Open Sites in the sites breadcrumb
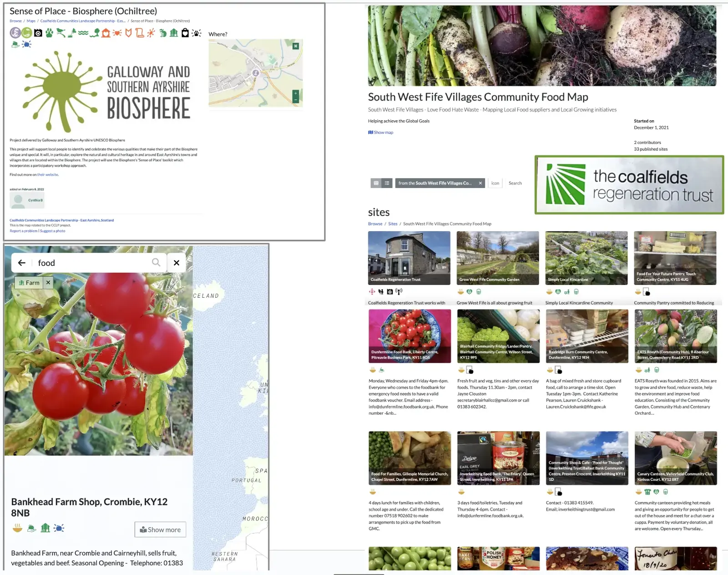Screen dimensions: 728x575 [392, 224]
